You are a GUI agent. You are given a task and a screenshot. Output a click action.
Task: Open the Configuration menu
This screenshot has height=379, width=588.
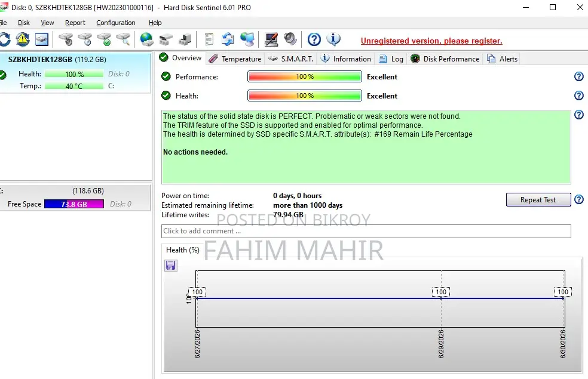coord(115,23)
